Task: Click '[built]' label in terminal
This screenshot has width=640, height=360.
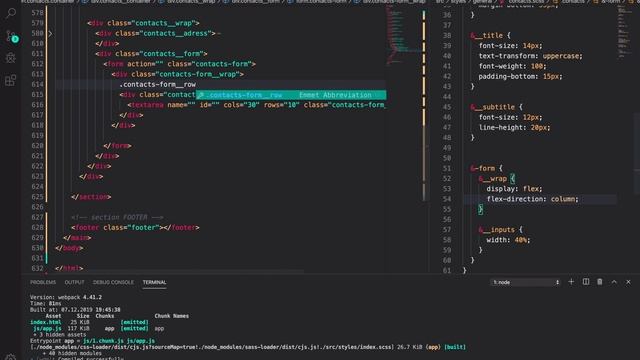Action: (455, 347)
